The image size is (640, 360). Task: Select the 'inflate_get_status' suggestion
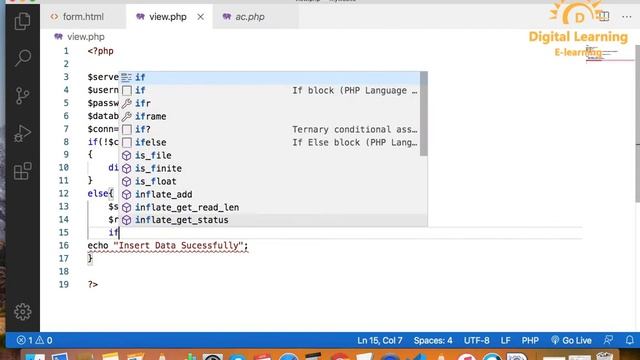tap(270, 220)
